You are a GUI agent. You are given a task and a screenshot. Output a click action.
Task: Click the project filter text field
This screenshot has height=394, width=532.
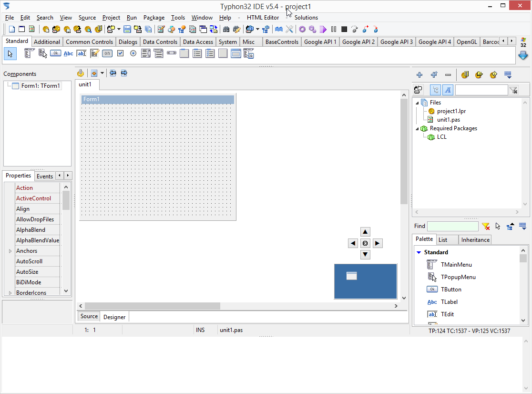click(481, 90)
